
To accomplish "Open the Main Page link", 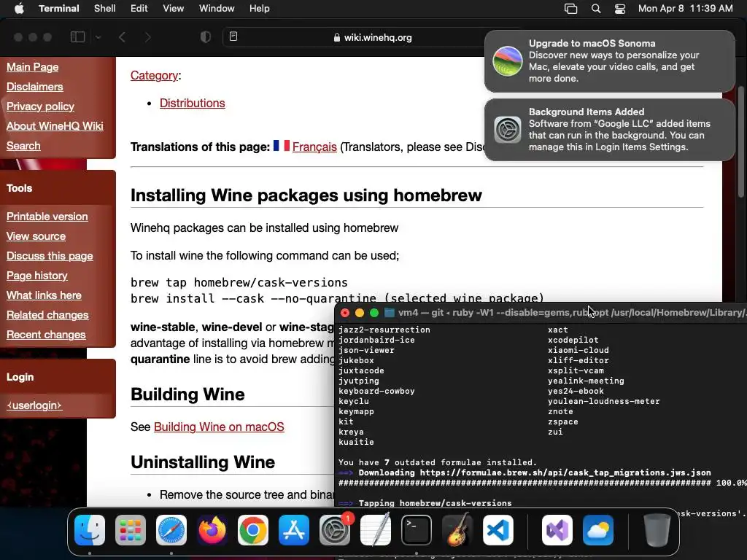I will 32,67.
